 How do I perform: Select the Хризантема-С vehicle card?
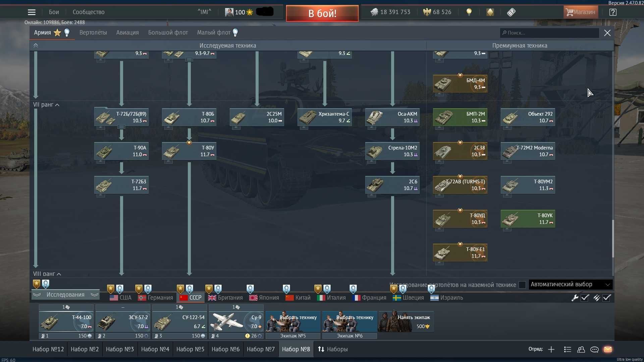coord(325,117)
